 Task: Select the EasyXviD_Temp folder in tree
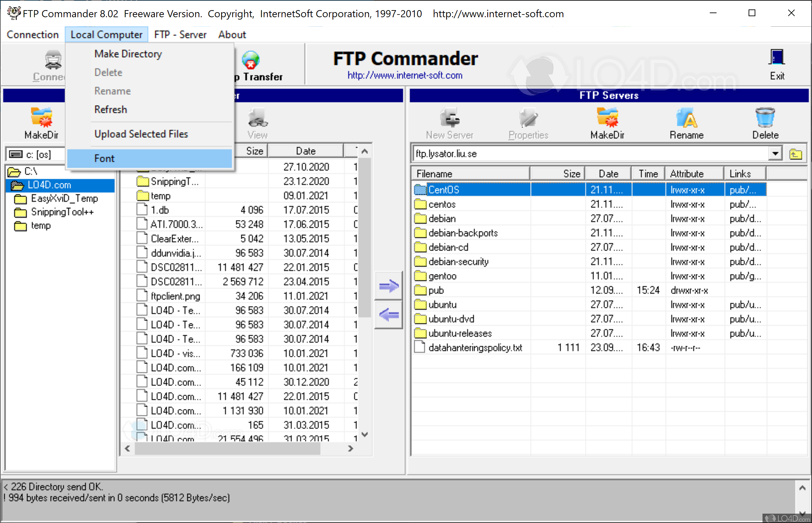[64, 198]
